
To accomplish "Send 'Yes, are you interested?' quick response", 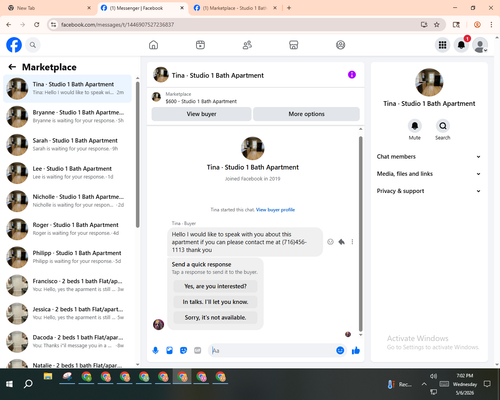I will click(215, 286).
